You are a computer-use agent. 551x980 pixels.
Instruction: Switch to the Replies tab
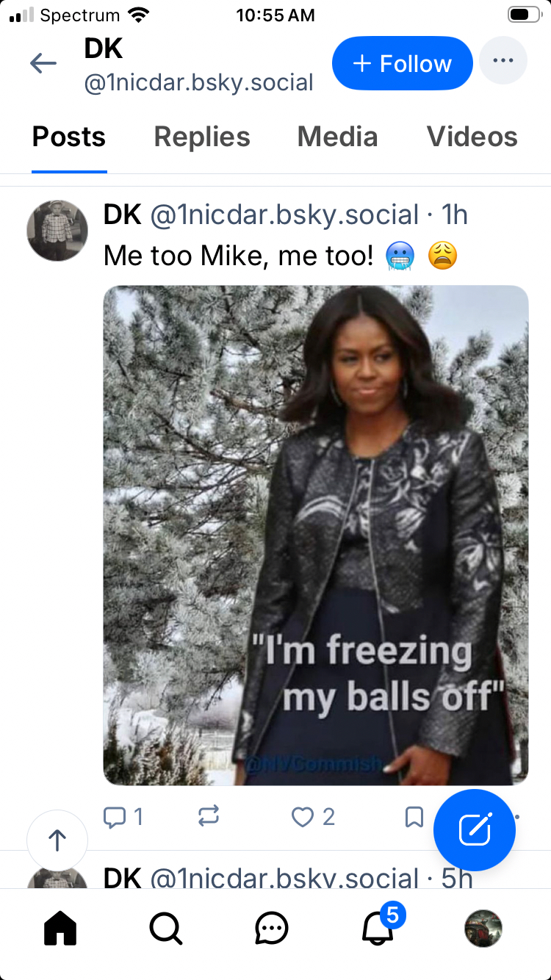click(x=202, y=137)
